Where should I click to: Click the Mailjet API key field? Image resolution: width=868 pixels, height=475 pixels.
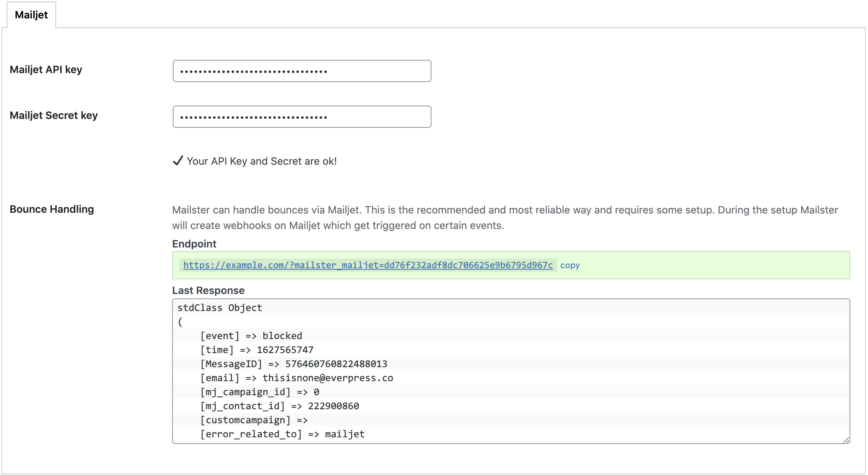(x=302, y=71)
